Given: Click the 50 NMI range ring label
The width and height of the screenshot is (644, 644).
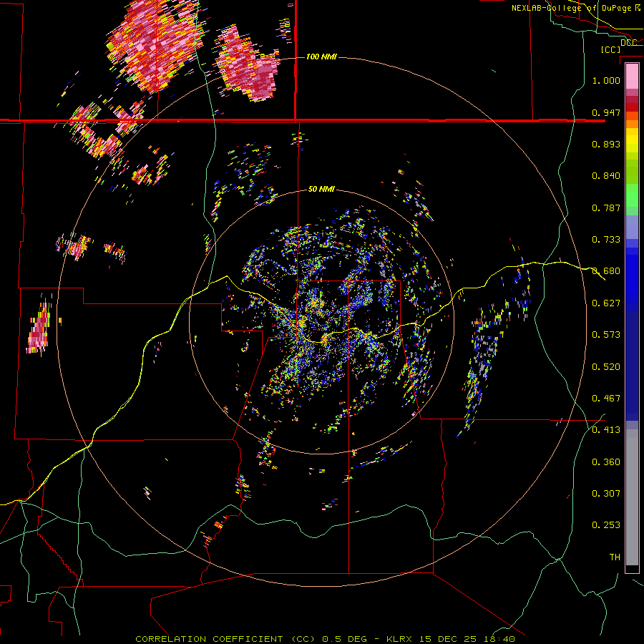Looking at the screenshot, I should pos(321,189).
